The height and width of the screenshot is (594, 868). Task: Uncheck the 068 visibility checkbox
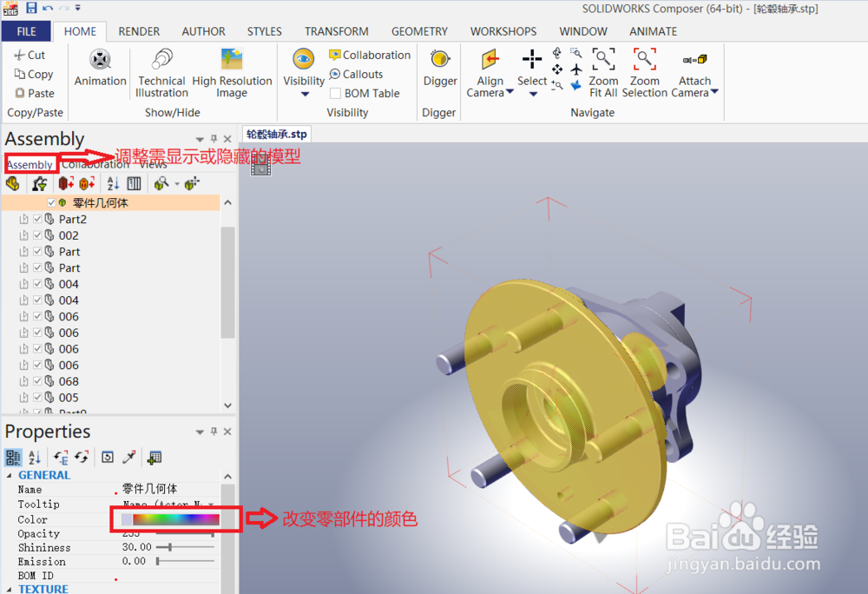click(x=37, y=381)
